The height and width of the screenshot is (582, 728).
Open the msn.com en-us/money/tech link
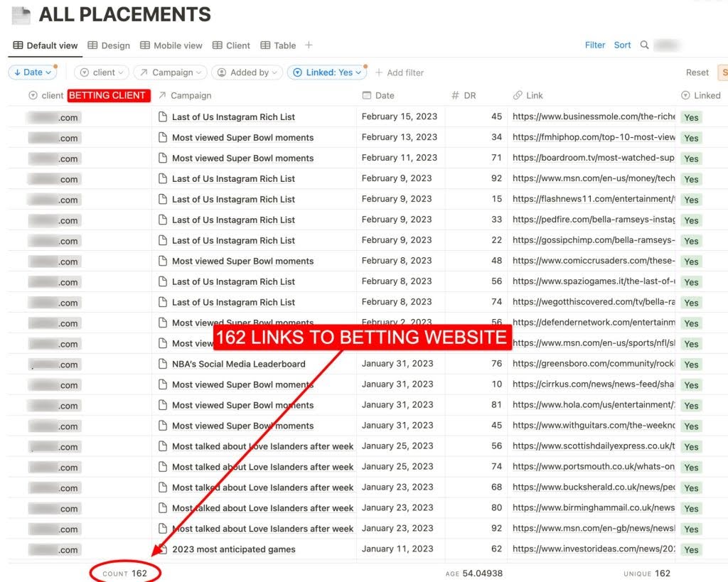[x=594, y=178]
